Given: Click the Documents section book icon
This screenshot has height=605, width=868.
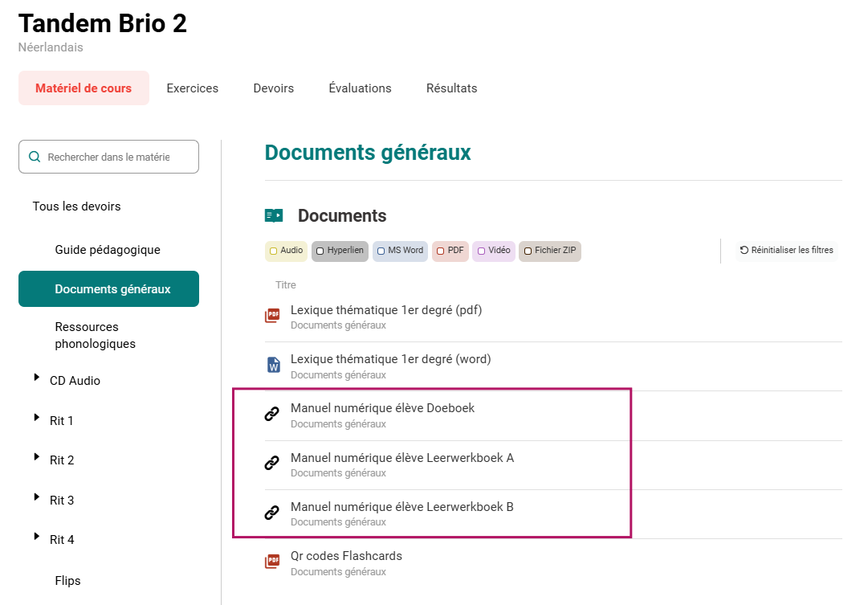Looking at the screenshot, I should tap(274, 215).
